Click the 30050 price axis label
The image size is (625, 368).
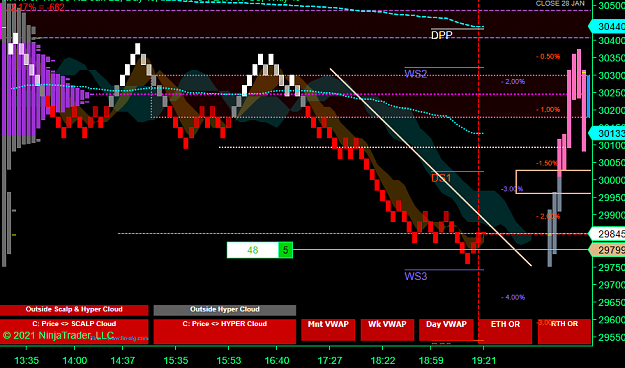coord(611,162)
